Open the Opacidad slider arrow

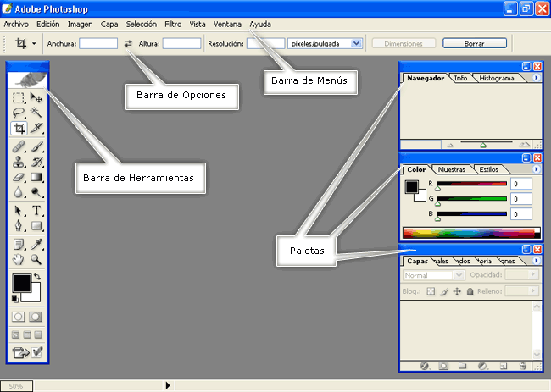tap(533, 274)
